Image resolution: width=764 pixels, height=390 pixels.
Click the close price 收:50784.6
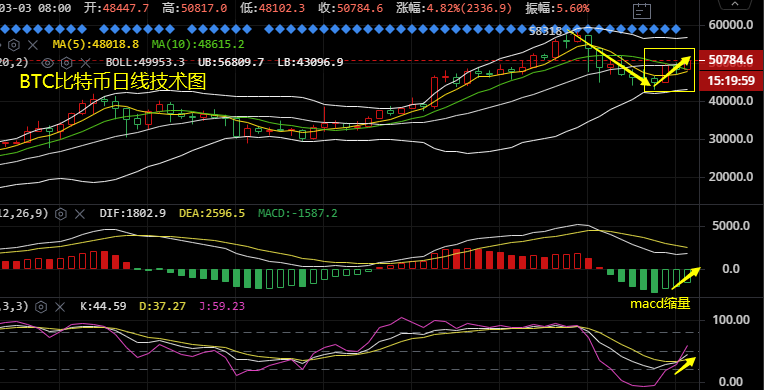point(351,8)
